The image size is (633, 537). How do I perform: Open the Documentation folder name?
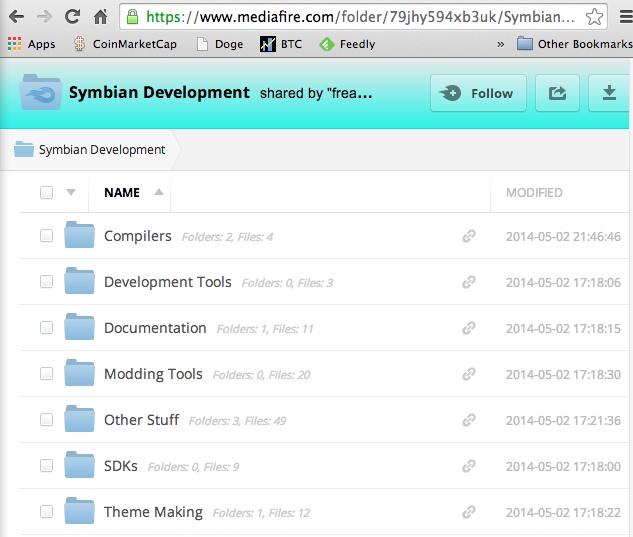(155, 328)
